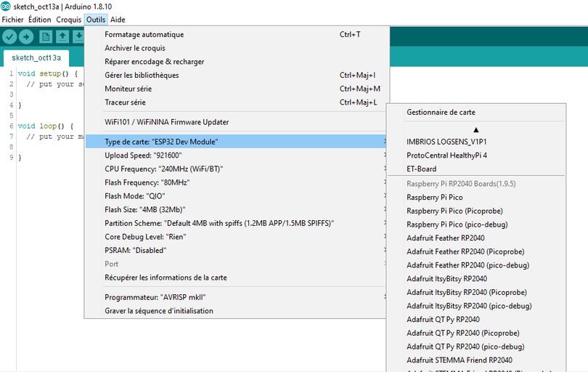Click the up arrow to scroll board list
The width and height of the screenshot is (588, 372).
[475, 129]
